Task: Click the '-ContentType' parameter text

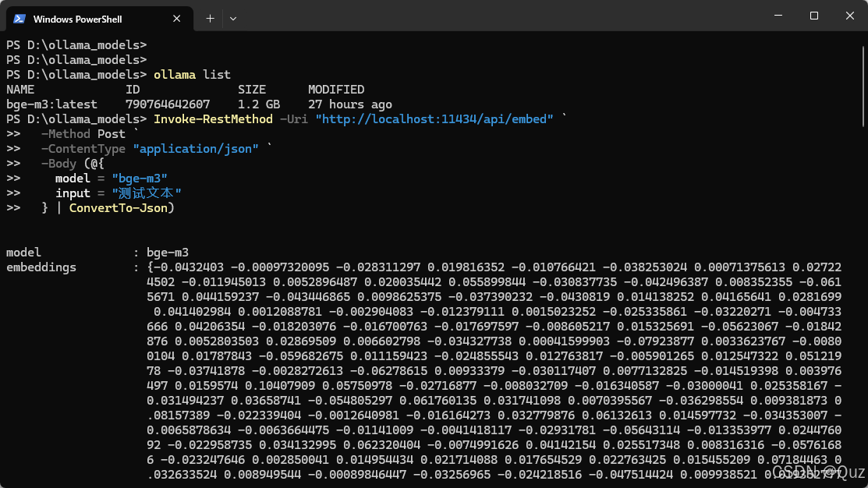Action: click(83, 149)
